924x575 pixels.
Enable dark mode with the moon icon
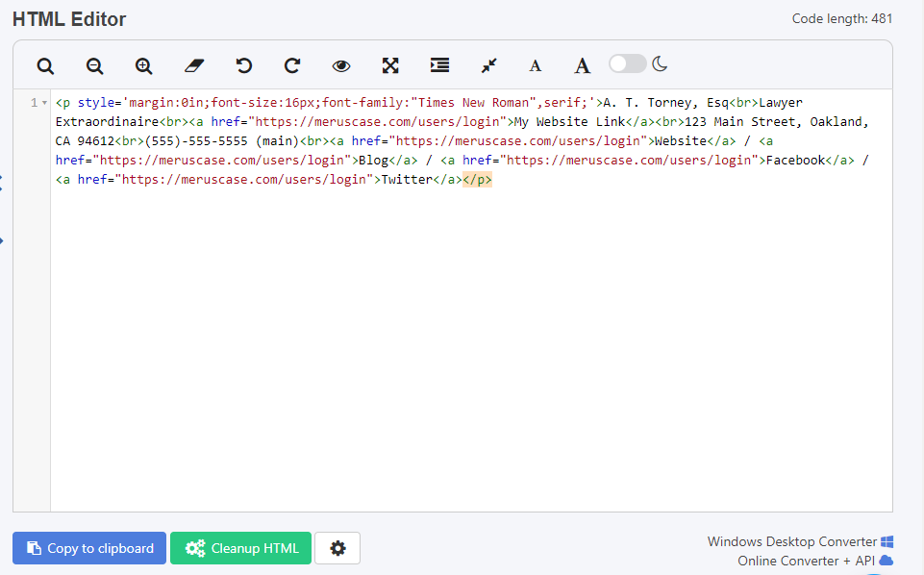(x=660, y=62)
